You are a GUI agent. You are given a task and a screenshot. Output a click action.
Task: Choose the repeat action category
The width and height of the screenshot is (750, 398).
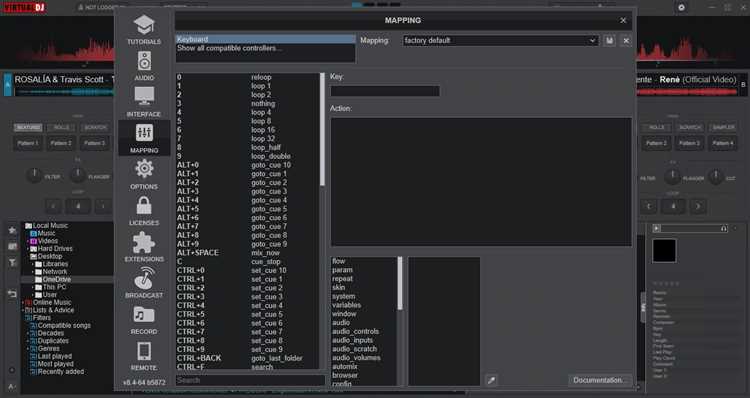[342, 278]
